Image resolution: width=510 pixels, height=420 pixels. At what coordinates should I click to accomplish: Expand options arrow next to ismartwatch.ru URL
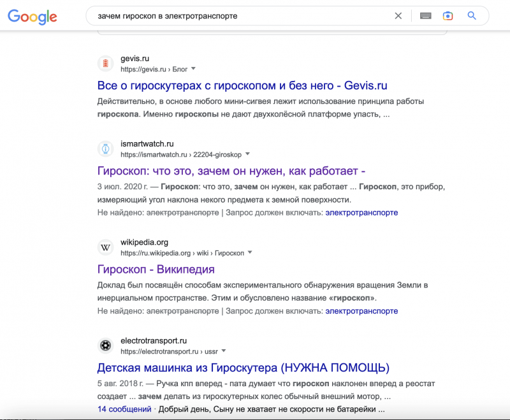pyautogui.click(x=247, y=154)
